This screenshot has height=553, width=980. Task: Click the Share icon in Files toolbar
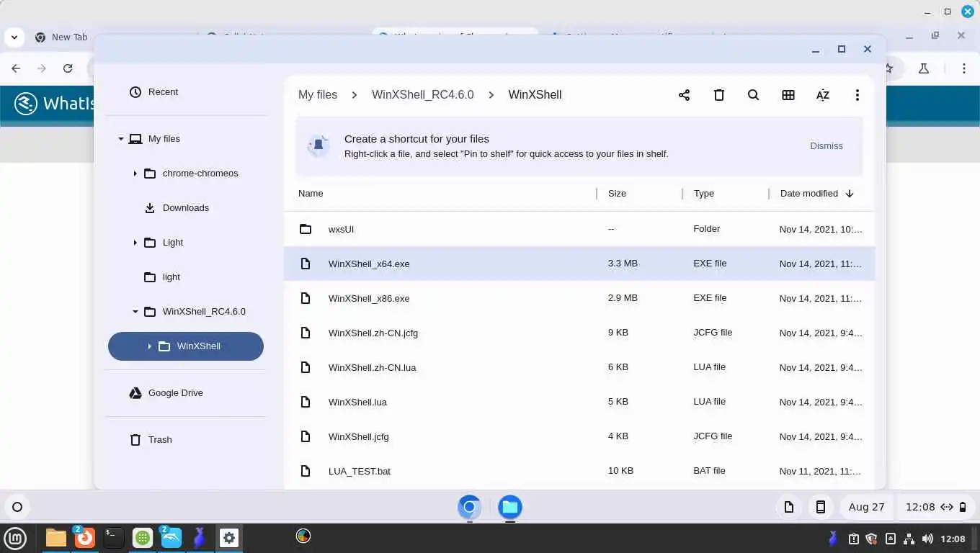point(684,95)
